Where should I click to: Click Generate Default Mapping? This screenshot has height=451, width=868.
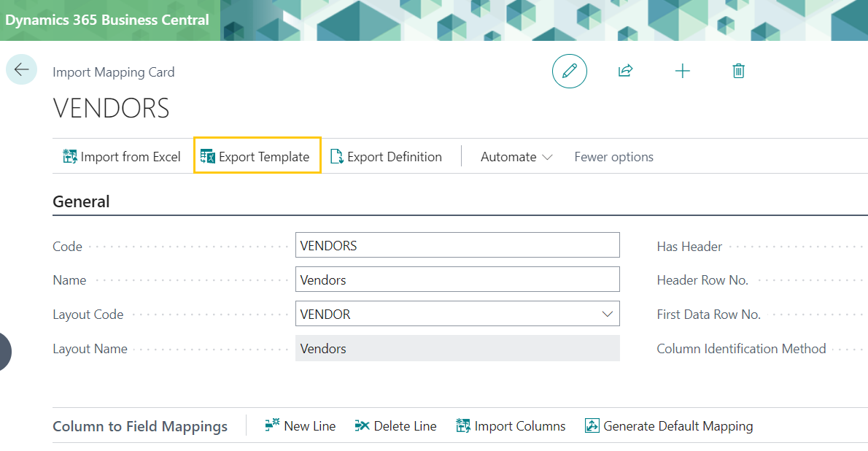(x=669, y=425)
